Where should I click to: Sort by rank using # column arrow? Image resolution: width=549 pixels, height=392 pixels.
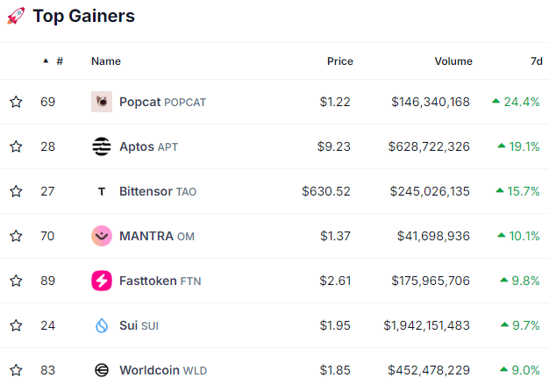click(x=46, y=61)
